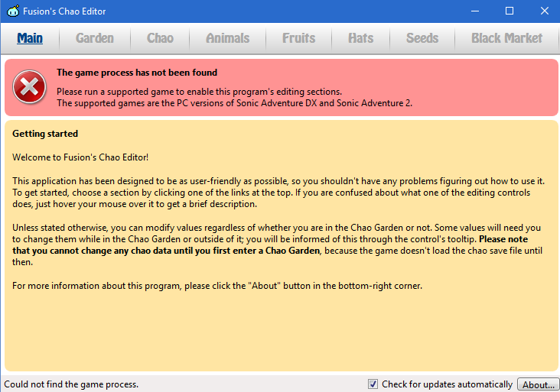The image size is (560, 392).
Task: Go to the Fruits tab
Action: [298, 38]
